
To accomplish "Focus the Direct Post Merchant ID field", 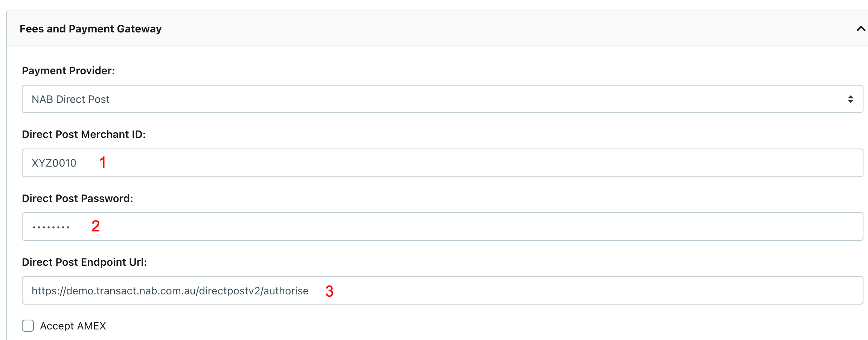I will click(442, 163).
